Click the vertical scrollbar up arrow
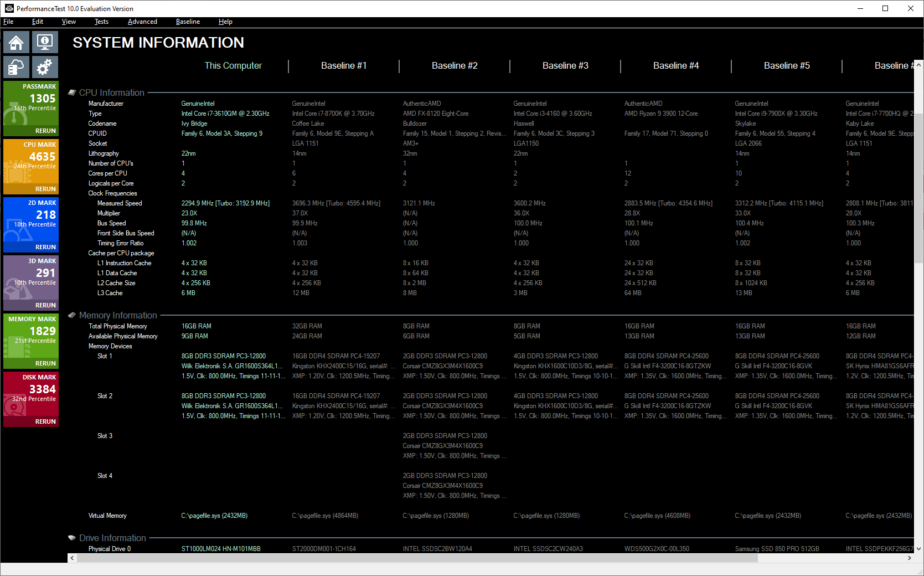924x576 pixels. click(x=919, y=65)
